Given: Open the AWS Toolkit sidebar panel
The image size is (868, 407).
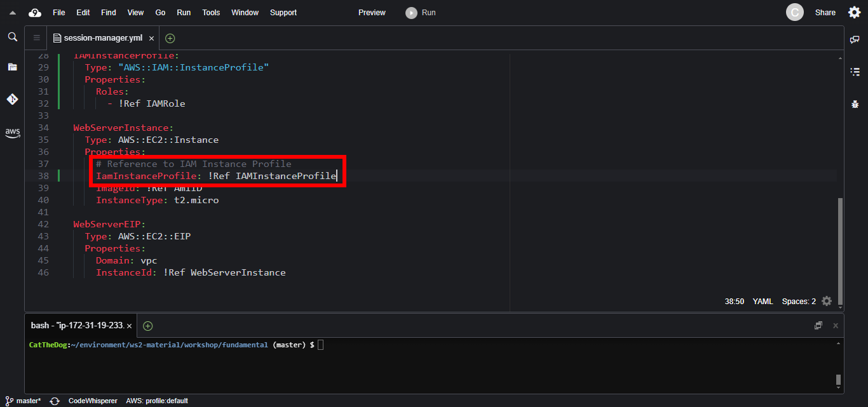Looking at the screenshot, I should (12, 133).
